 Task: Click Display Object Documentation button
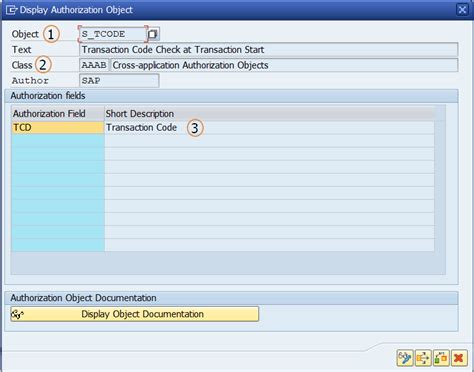click(135, 314)
